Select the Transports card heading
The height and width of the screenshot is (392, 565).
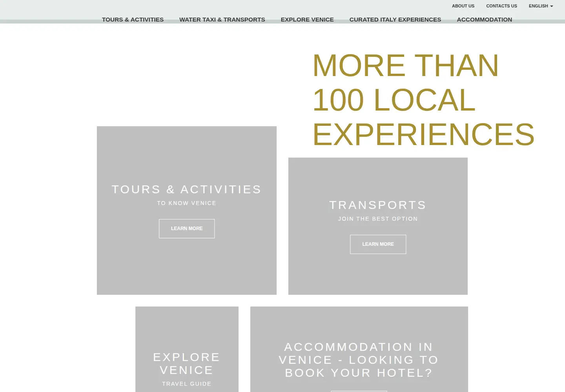click(378, 205)
